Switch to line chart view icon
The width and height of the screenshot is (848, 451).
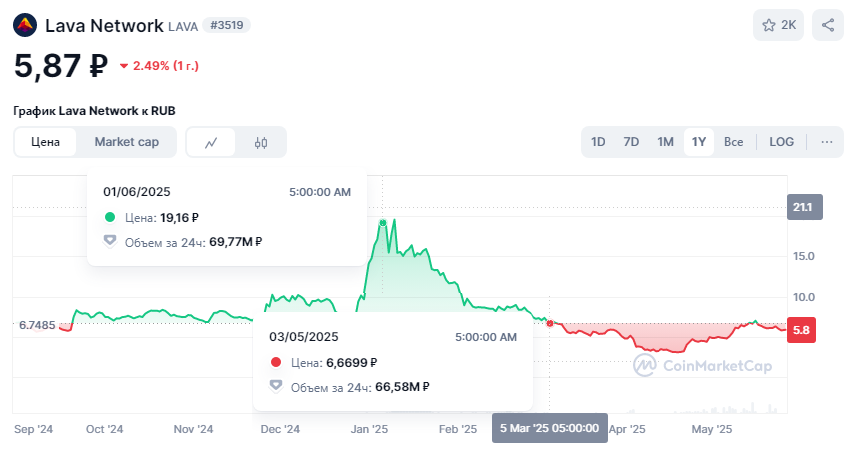point(211,143)
